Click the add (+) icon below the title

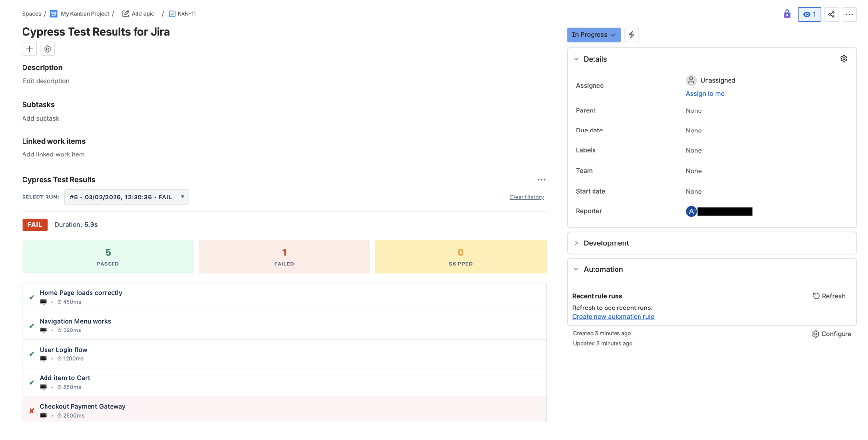[x=29, y=49]
